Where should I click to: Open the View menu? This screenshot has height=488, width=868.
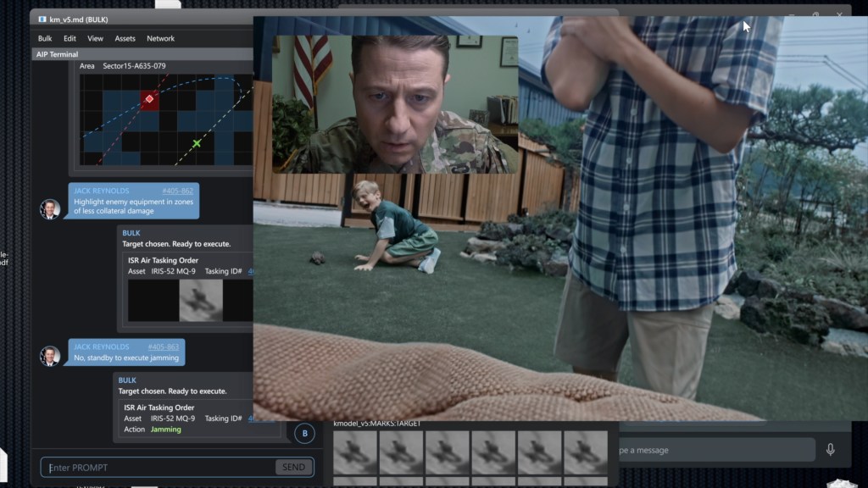coord(95,38)
